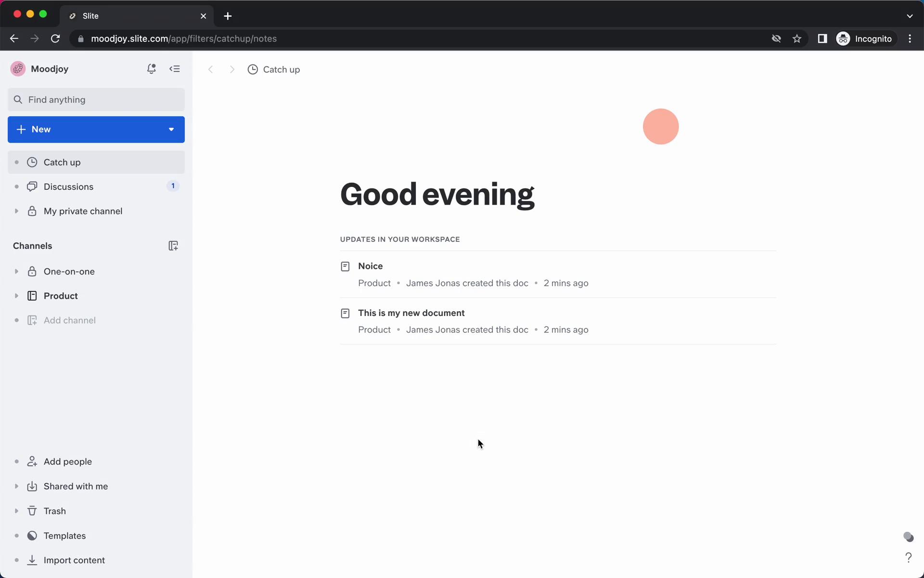Select Add channel from sidebar
Screen dimensions: 924x578
(70, 320)
